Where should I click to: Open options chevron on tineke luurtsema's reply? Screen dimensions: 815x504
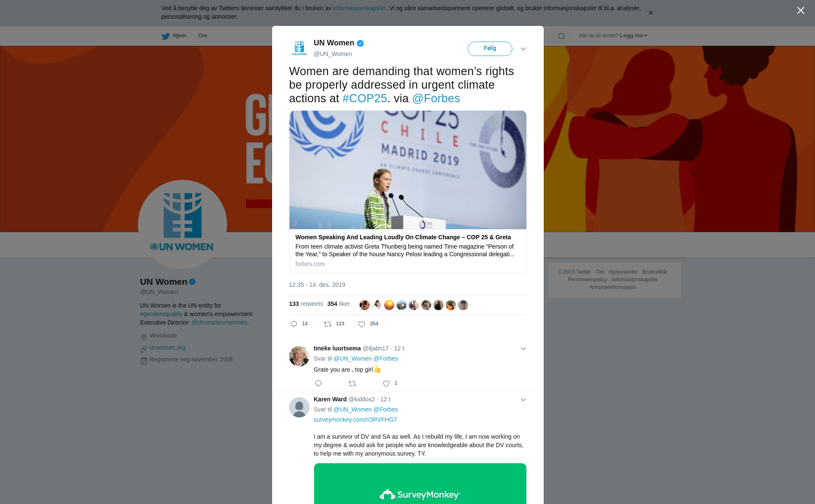[x=523, y=349]
